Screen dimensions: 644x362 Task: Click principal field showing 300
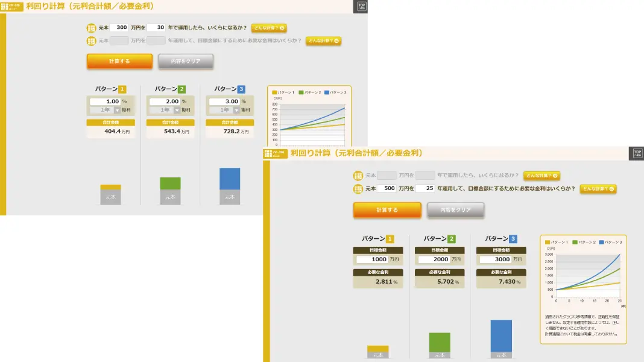point(119,28)
